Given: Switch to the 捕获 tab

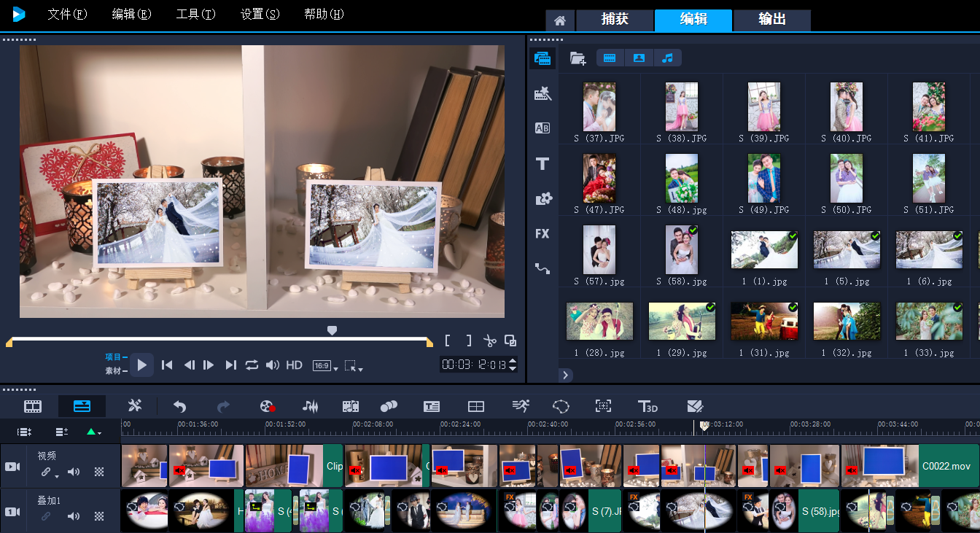Looking at the screenshot, I should tap(615, 20).
